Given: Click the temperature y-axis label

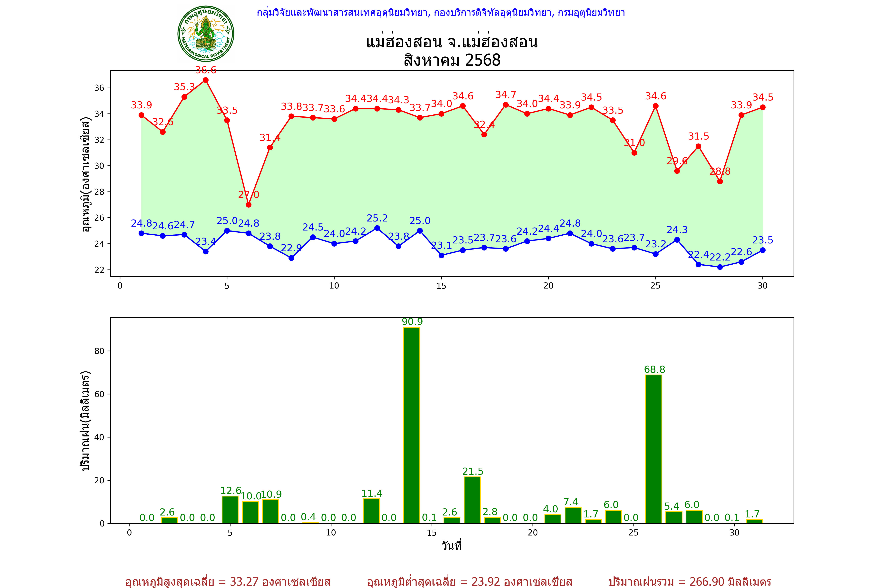Looking at the screenshot, I should point(86,174).
